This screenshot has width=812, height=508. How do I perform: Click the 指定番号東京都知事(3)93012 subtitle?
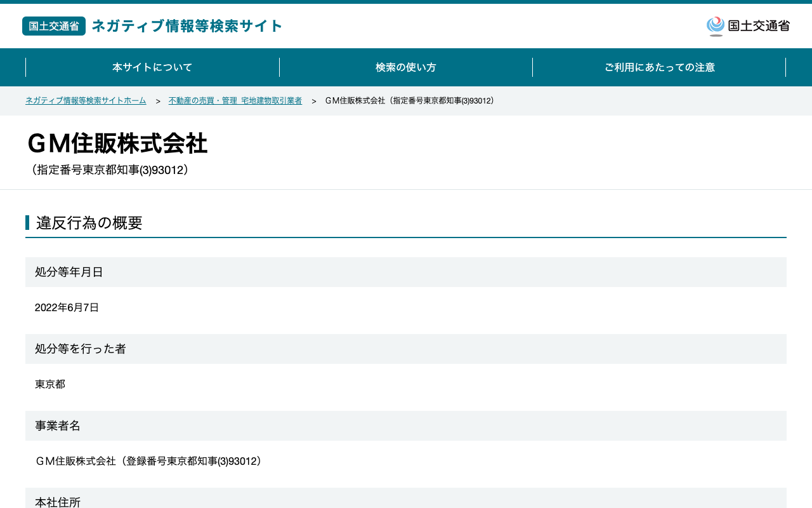tap(108, 170)
